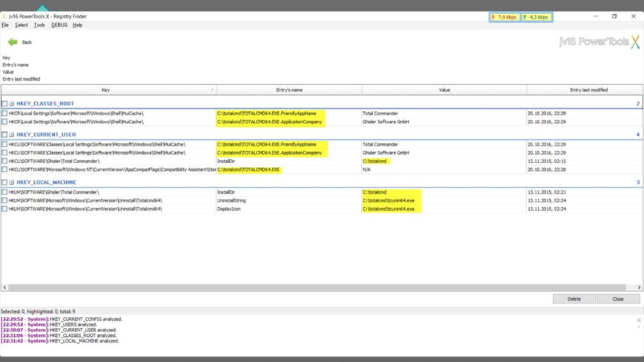Click the green Back arrow icon
The image size is (644, 362).
(x=13, y=42)
